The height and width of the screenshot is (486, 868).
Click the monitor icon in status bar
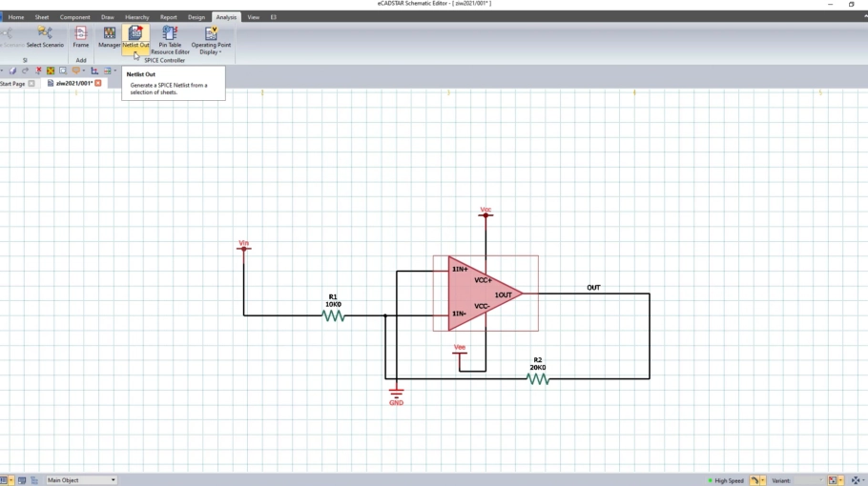tap(22, 480)
